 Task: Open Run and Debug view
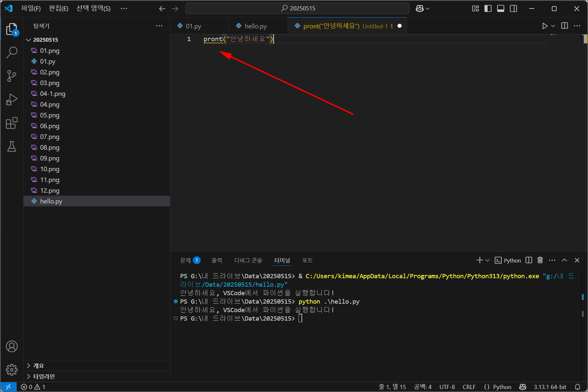coord(12,99)
